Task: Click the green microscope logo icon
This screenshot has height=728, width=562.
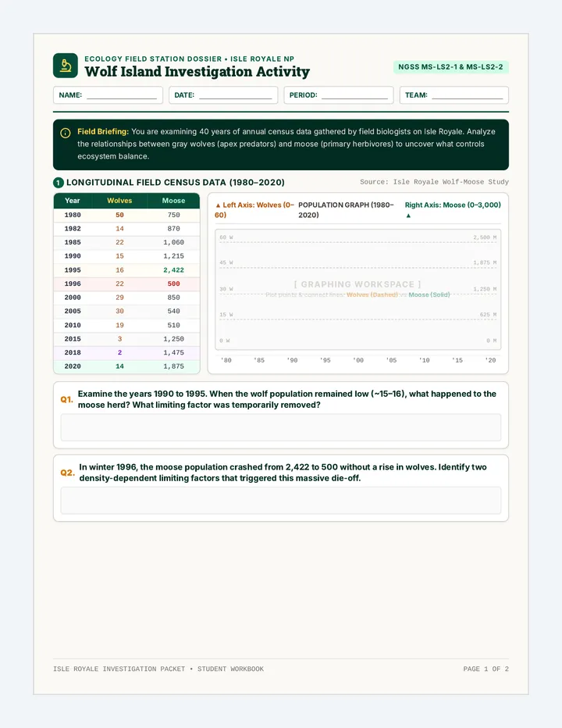Action: tap(66, 66)
